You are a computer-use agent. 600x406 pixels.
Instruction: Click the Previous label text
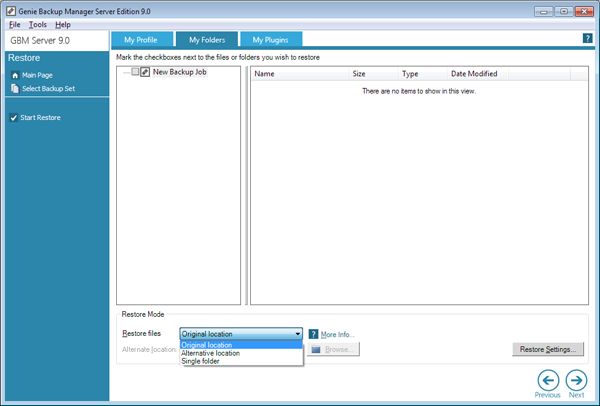(548, 395)
